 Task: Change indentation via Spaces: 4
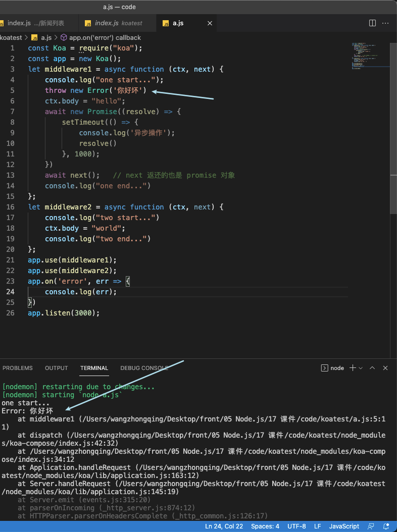pos(265,526)
